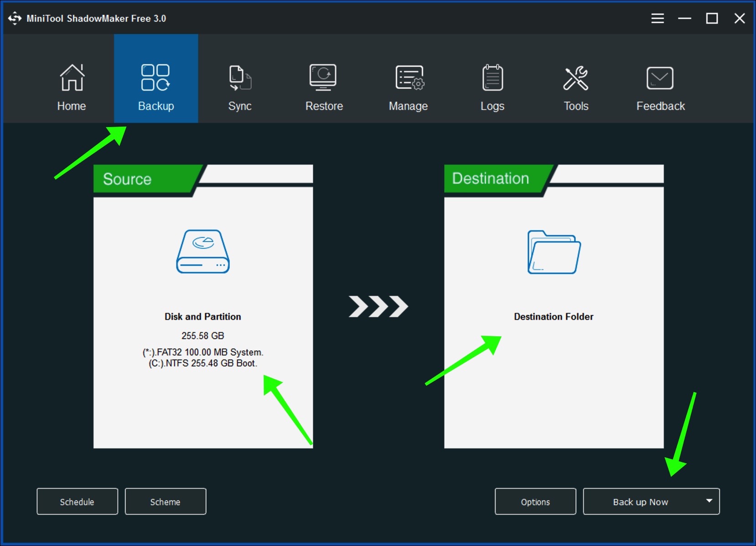The height and width of the screenshot is (546, 756).
Task: Switch to the Logs tab label
Action: [492, 106]
